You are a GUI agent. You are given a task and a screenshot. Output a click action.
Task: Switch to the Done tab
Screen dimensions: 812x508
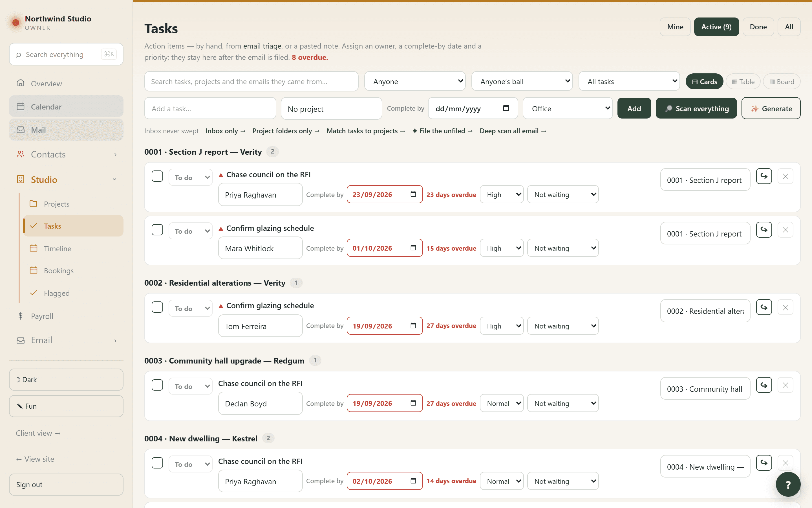point(758,27)
